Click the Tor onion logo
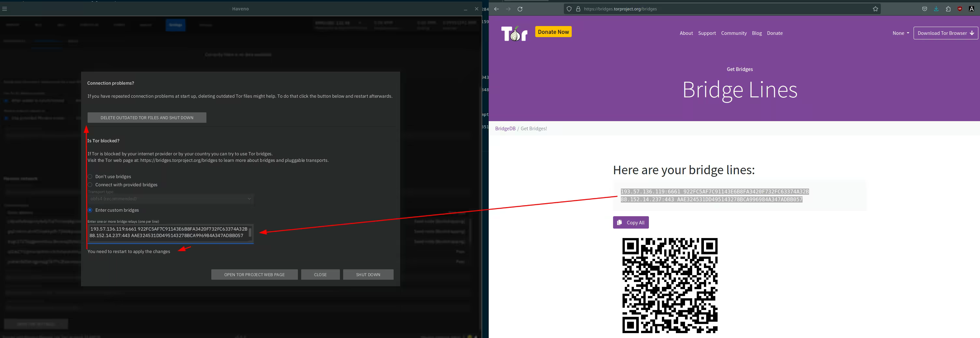 pos(514,34)
